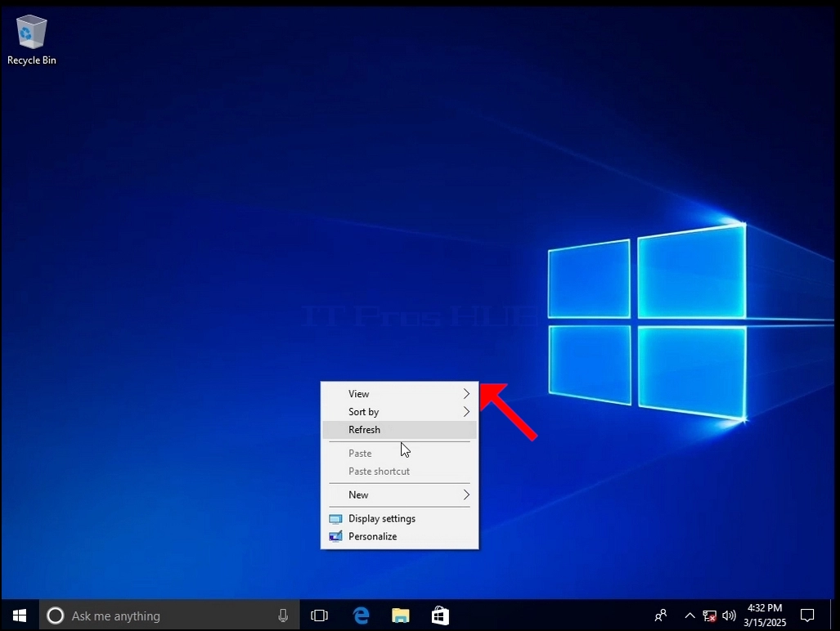
Task: Show hidden tray icons chevron
Action: point(690,615)
